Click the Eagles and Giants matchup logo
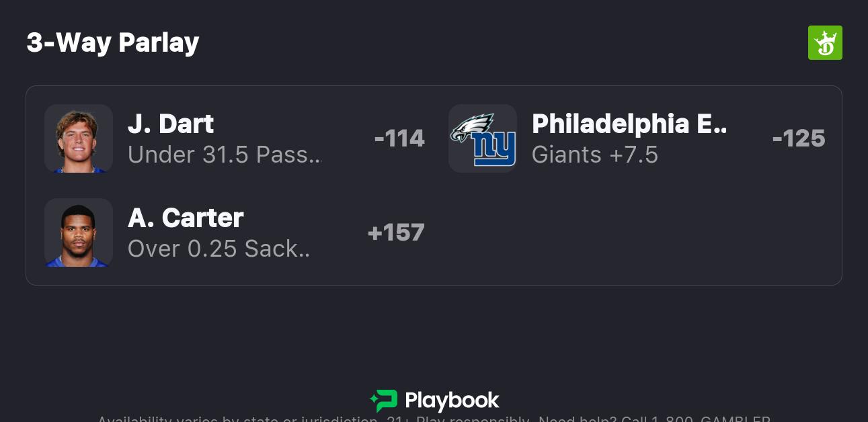868x422 pixels. coord(483,138)
